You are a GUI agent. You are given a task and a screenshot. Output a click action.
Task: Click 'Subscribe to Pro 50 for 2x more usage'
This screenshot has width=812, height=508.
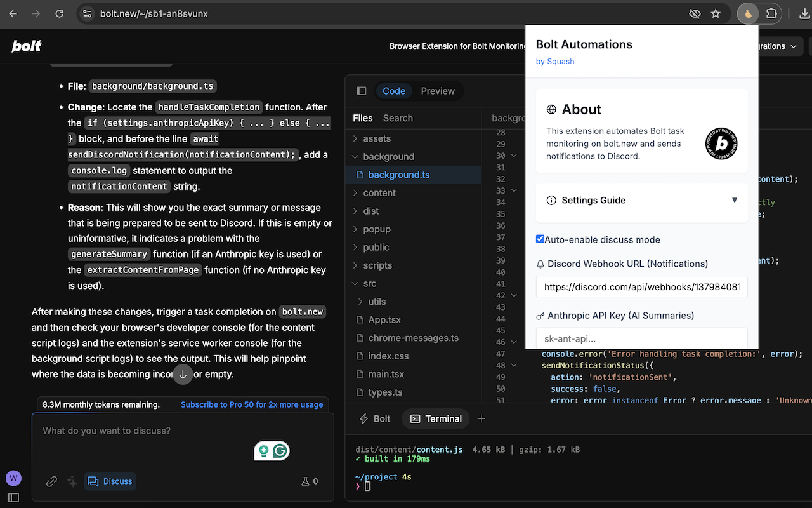(252, 404)
